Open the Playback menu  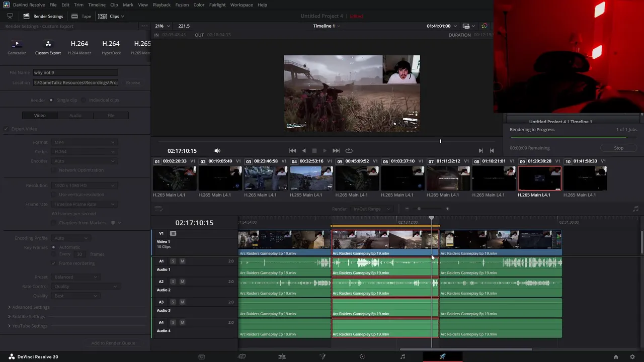tap(162, 5)
